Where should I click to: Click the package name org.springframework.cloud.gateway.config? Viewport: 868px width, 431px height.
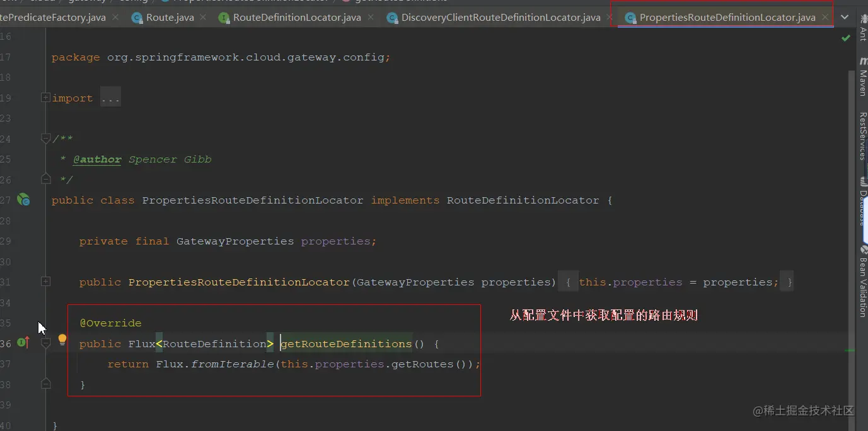pos(246,57)
